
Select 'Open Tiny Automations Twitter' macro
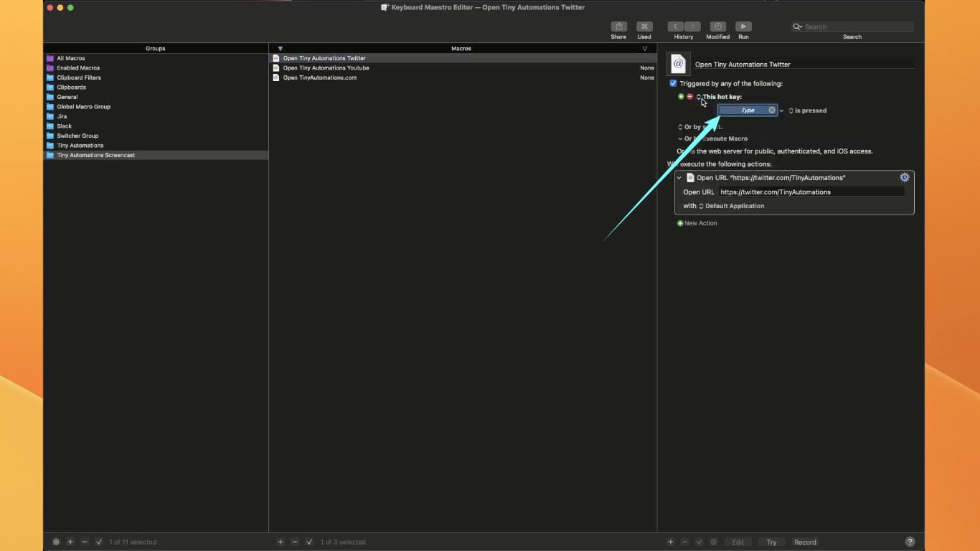pos(463,58)
